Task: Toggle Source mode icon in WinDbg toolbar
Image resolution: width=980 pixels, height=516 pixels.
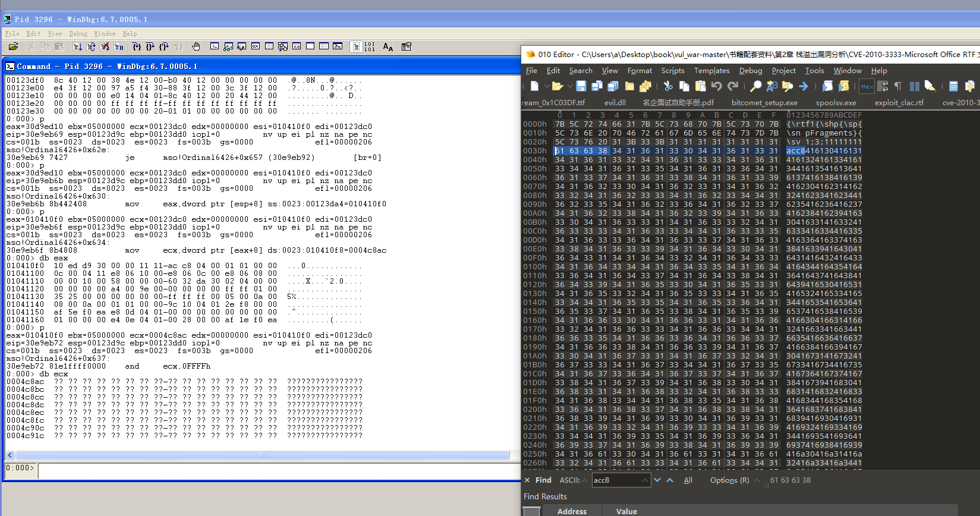Action: (356, 46)
